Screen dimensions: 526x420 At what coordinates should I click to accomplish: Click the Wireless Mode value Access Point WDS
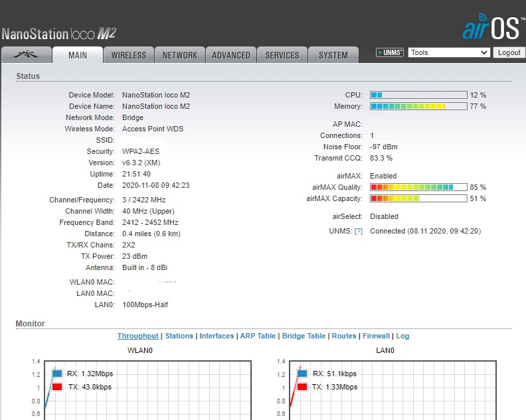coord(153,129)
